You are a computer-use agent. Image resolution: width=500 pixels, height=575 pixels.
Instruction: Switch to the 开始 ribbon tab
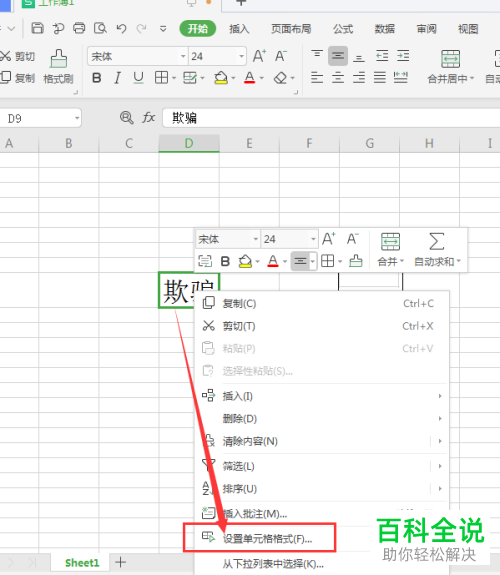click(198, 29)
